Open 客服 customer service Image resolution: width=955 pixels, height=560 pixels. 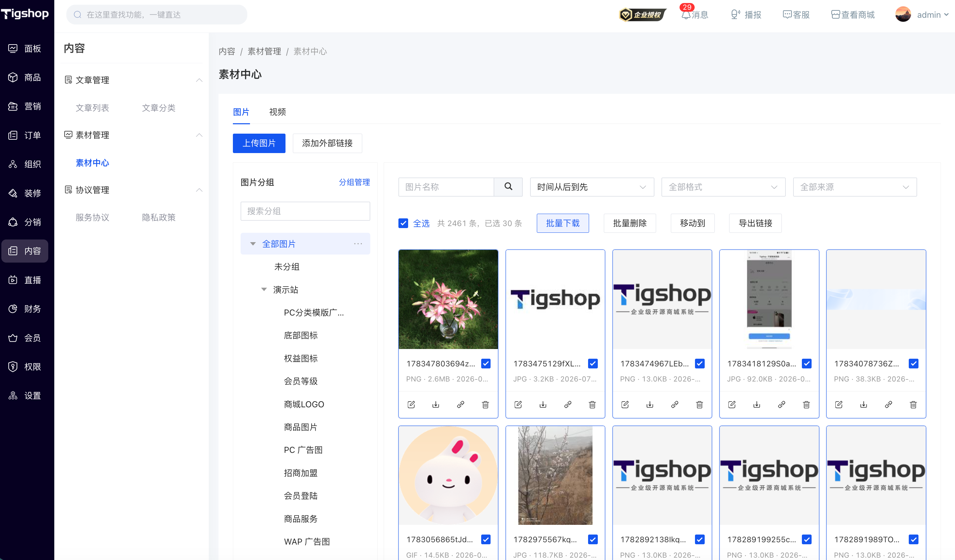(796, 14)
